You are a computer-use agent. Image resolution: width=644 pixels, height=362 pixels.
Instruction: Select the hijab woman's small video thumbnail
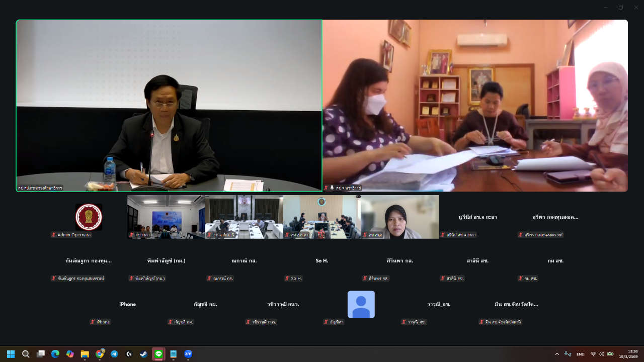point(399,217)
